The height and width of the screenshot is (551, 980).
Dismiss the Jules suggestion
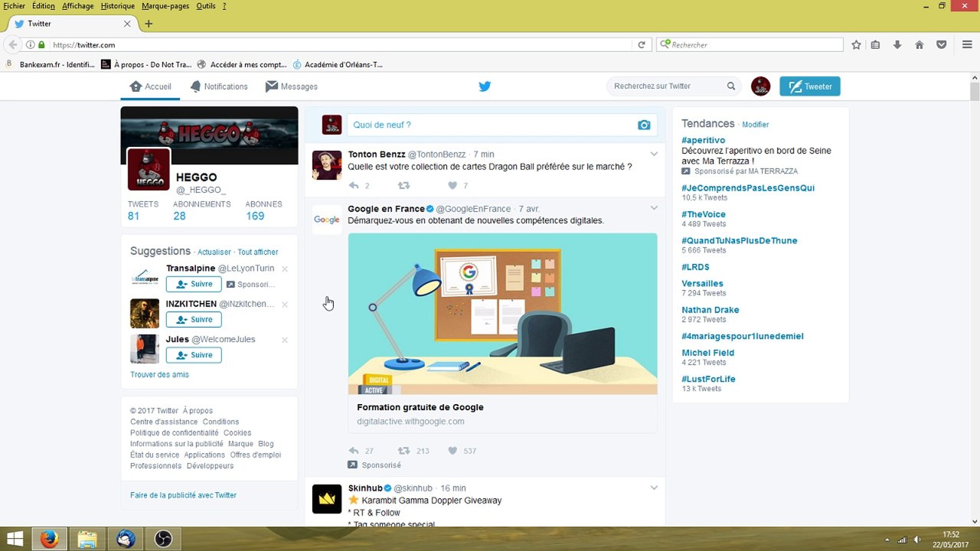click(285, 340)
